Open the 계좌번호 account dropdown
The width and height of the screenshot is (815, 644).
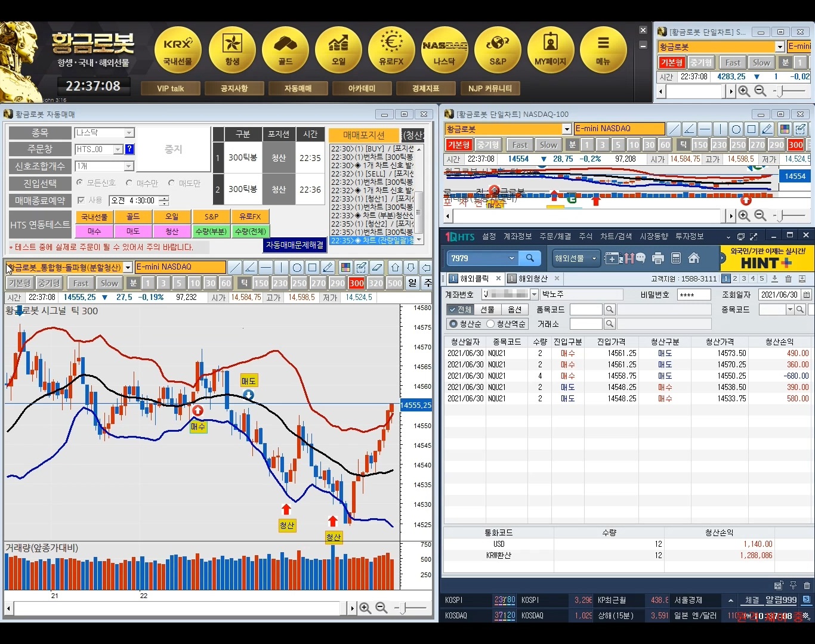[534, 294]
